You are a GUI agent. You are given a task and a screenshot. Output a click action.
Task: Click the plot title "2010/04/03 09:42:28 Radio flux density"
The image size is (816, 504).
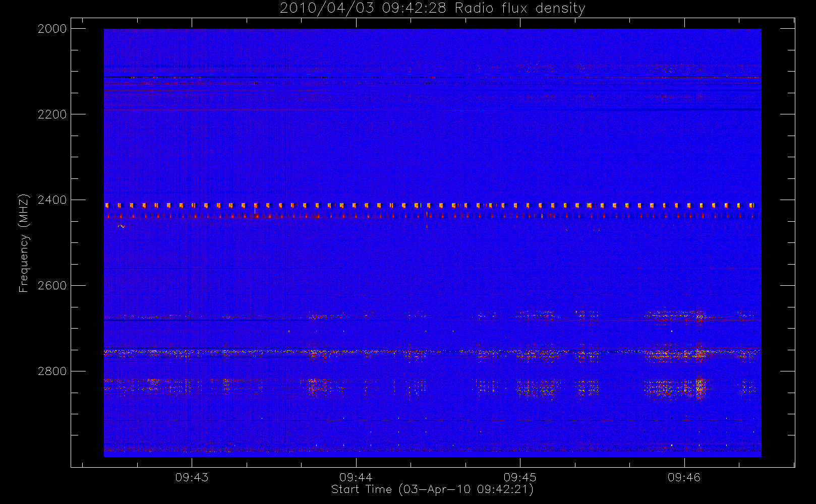click(433, 9)
